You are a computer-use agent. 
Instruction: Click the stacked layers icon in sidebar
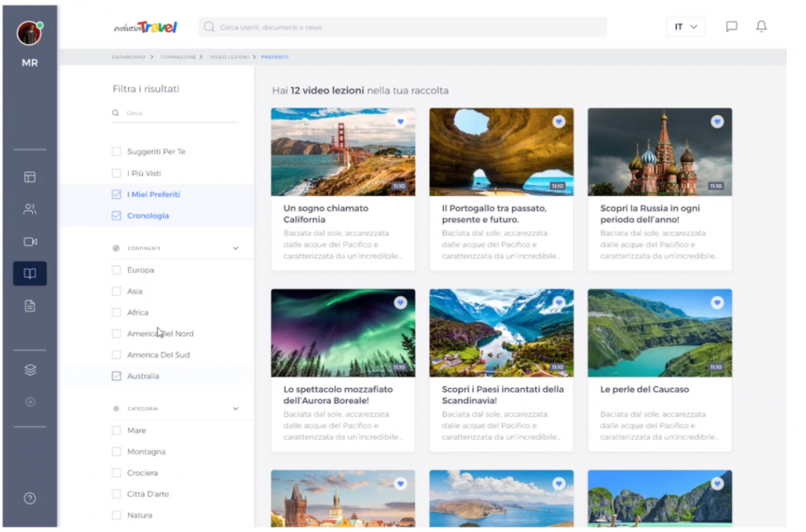tap(30, 370)
